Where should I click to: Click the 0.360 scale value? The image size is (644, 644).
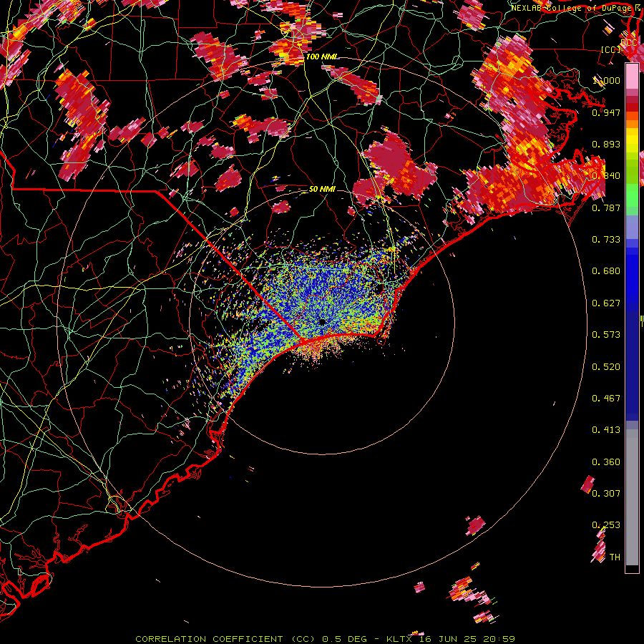tap(606, 462)
